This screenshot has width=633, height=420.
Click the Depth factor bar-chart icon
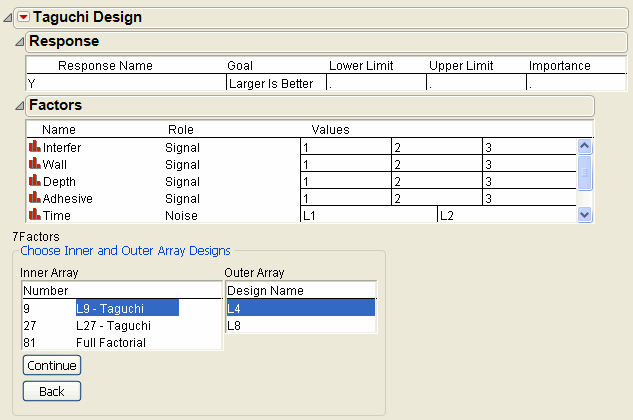pos(34,182)
